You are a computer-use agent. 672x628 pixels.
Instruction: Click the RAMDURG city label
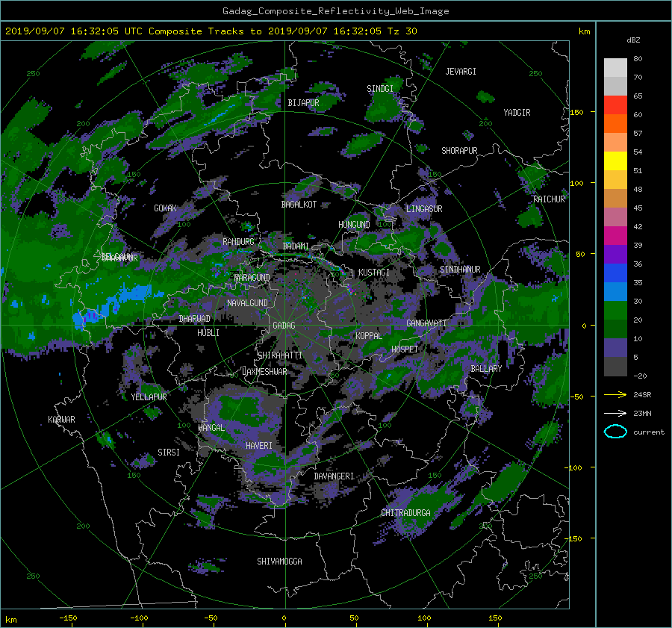(238, 242)
